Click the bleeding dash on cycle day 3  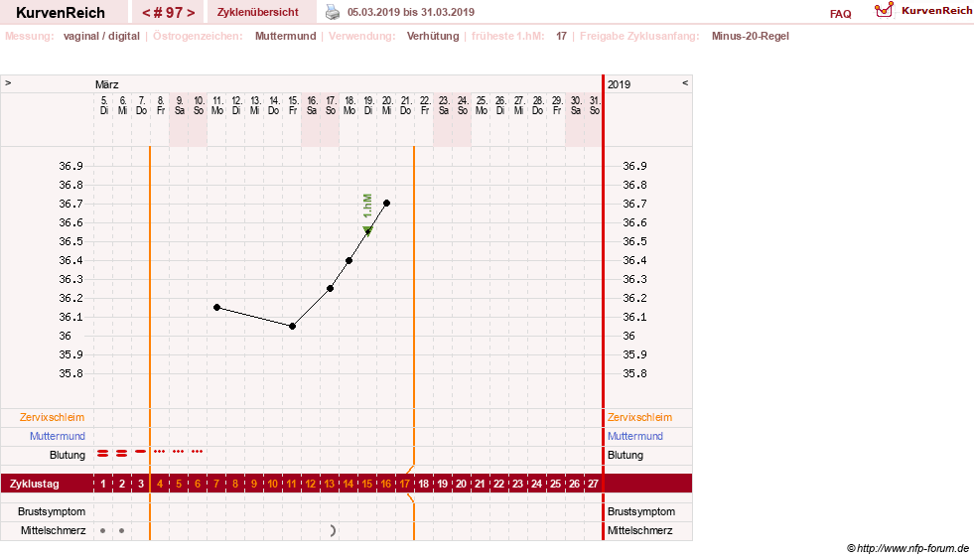[141, 451]
